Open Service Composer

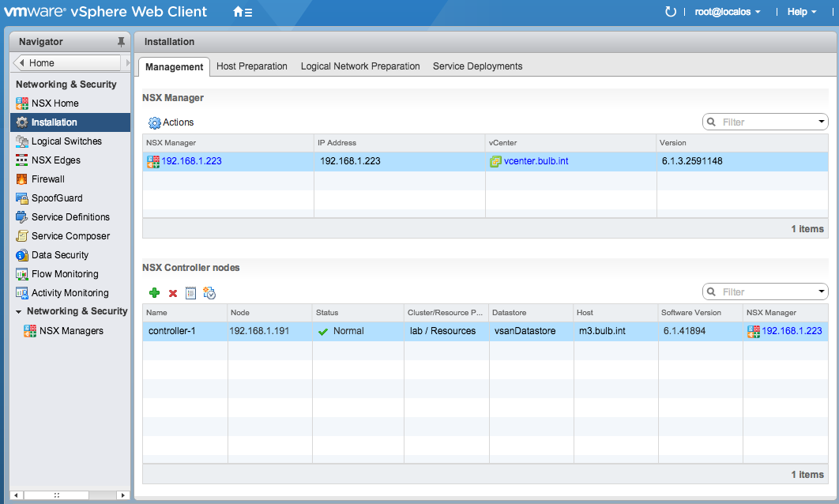(70, 236)
